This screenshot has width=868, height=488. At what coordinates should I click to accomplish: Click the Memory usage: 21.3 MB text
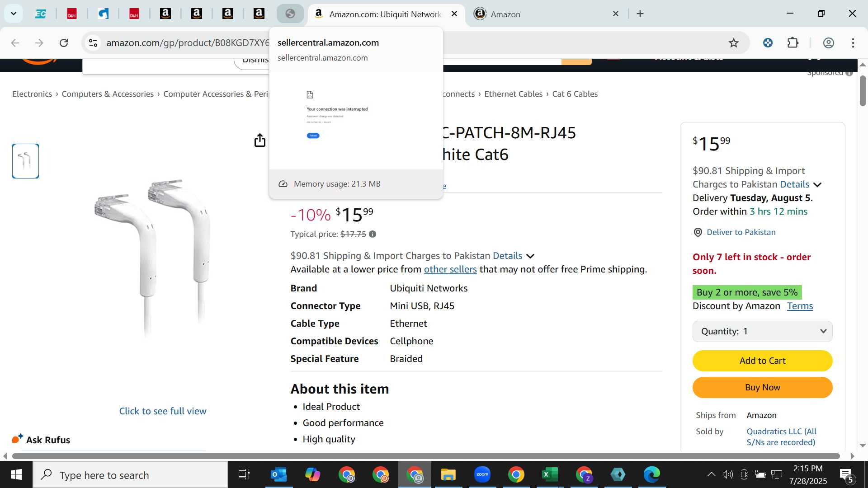point(337,184)
